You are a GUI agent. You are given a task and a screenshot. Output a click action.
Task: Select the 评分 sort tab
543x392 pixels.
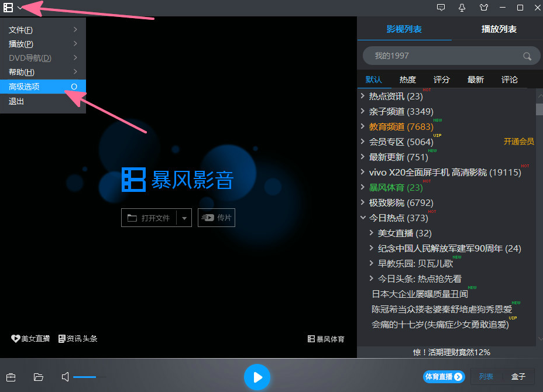point(442,80)
